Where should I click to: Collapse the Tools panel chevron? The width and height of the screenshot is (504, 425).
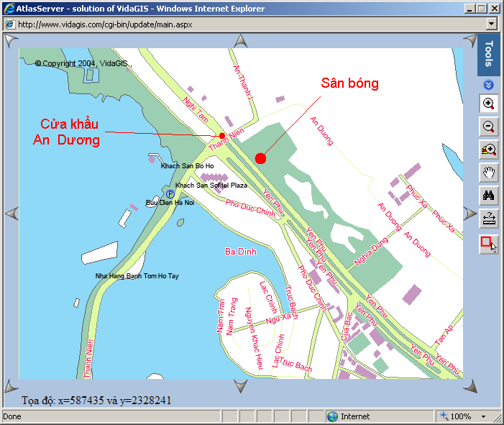coord(489,85)
